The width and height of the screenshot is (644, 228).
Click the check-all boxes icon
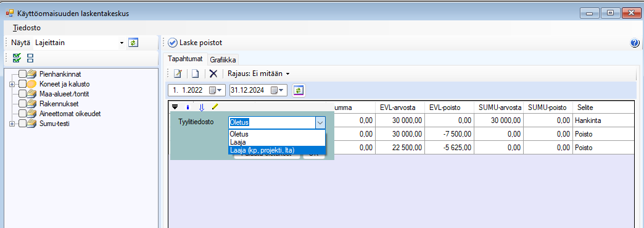[x=17, y=58]
